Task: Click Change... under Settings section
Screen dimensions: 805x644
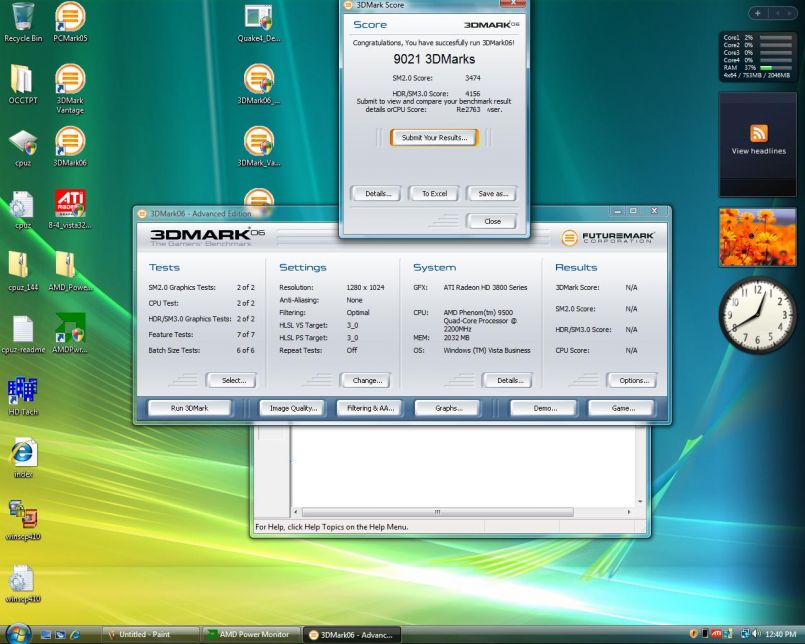Action: coord(366,380)
